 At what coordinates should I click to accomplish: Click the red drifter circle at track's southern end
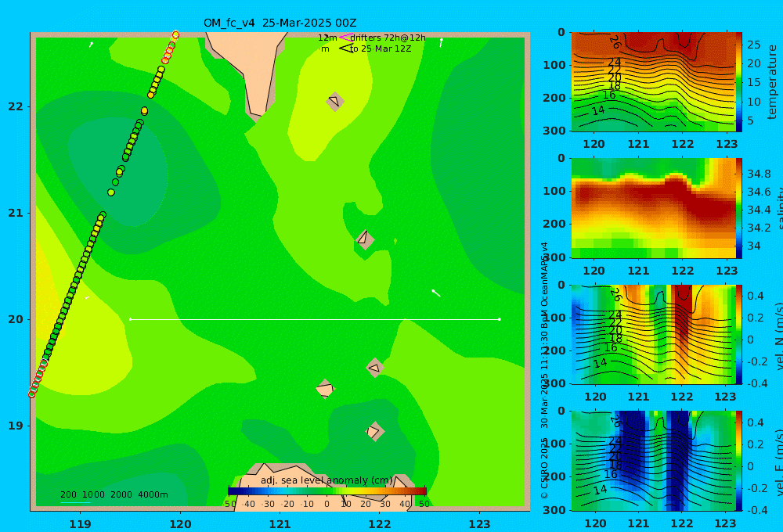[x=32, y=394]
